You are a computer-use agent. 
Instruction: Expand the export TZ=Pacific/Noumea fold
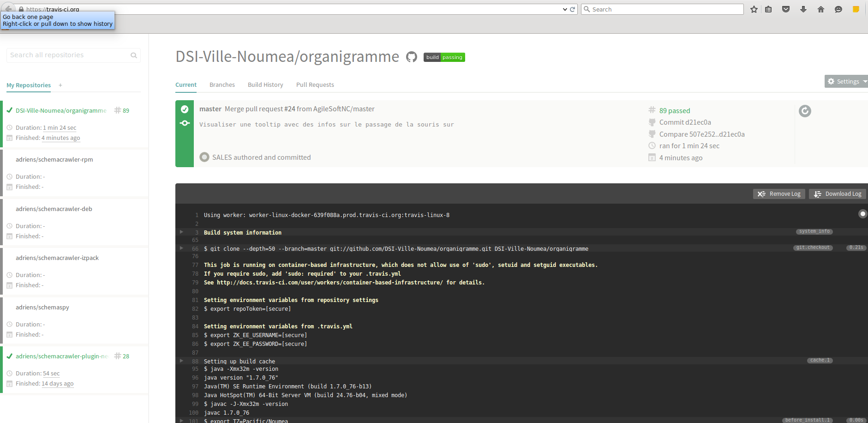point(181,420)
